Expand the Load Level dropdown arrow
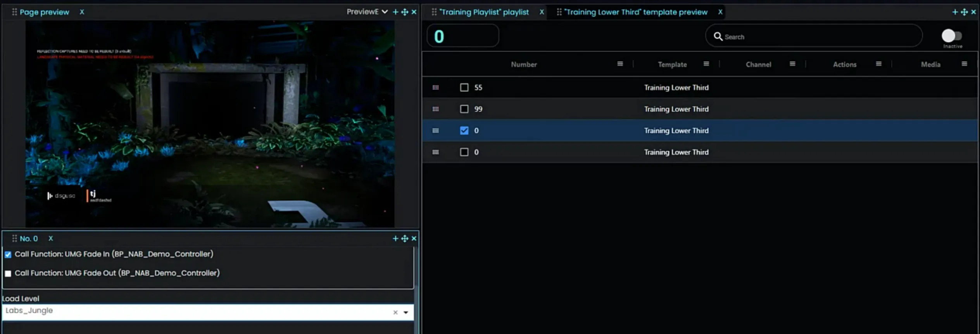The height and width of the screenshot is (334, 980). 406,312
